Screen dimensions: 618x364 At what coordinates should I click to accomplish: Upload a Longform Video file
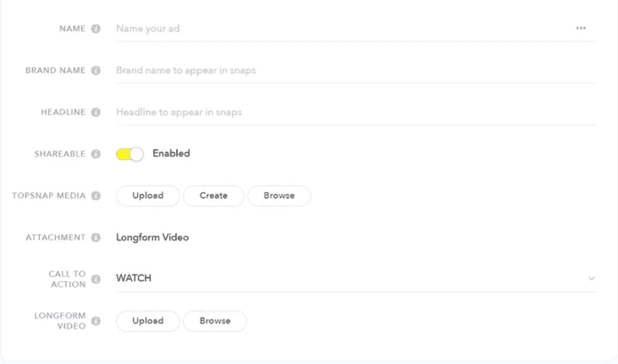pyautogui.click(x=148, y=321)
